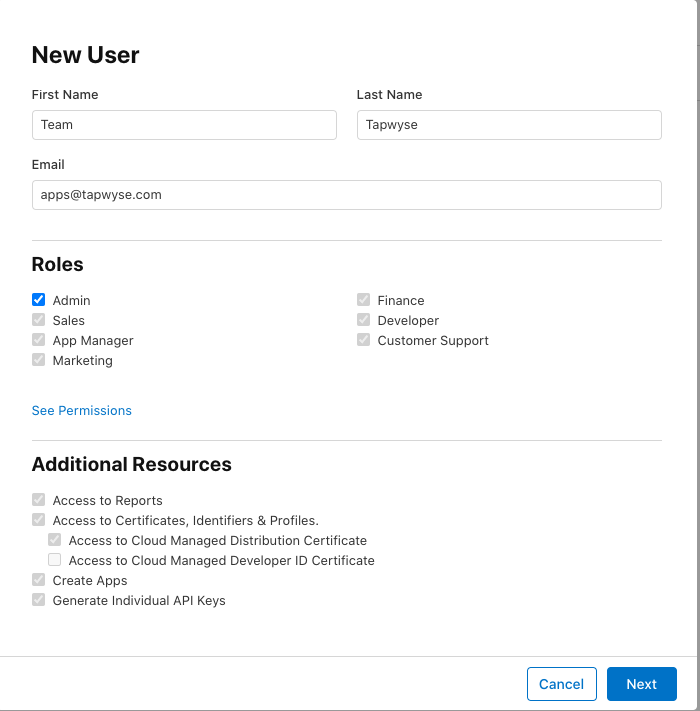Toggle Access to Reports checkbox

coord(39,500)
